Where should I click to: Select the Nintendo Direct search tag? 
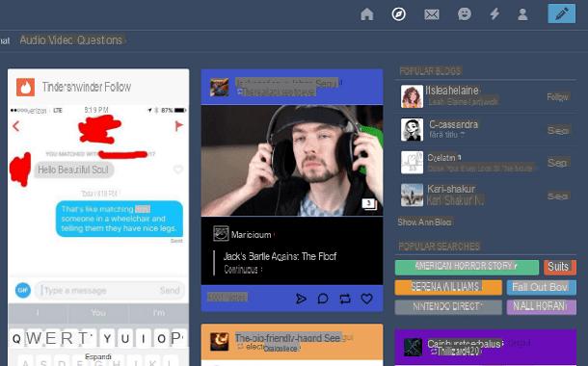pyautogui.click(x=448, y=307)
